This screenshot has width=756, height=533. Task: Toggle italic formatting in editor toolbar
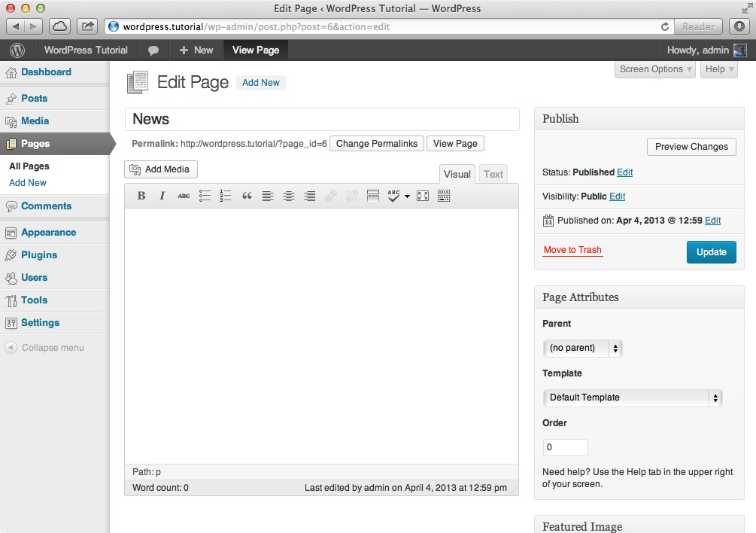[162, 195]
